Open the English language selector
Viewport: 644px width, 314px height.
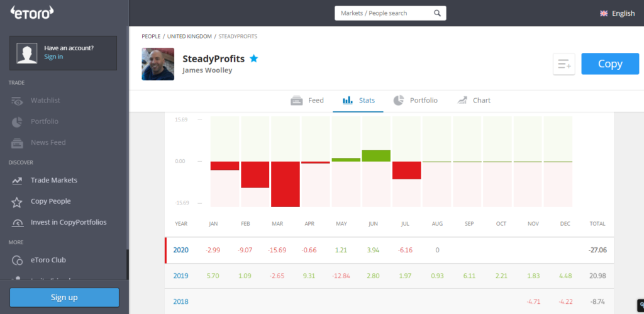pyautogui.click(x=618, y=13)
